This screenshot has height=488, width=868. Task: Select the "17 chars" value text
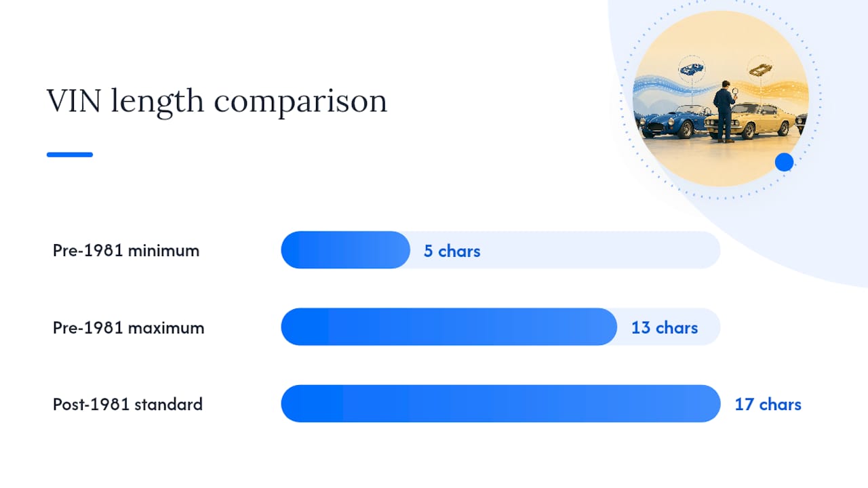pos(768,404)
